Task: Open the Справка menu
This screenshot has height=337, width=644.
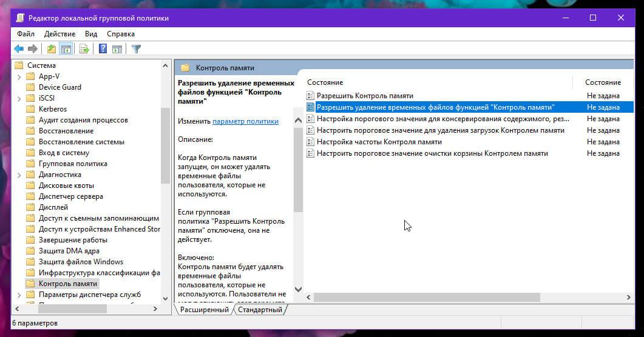Action: pyautogui.click(x=121, y=34)
